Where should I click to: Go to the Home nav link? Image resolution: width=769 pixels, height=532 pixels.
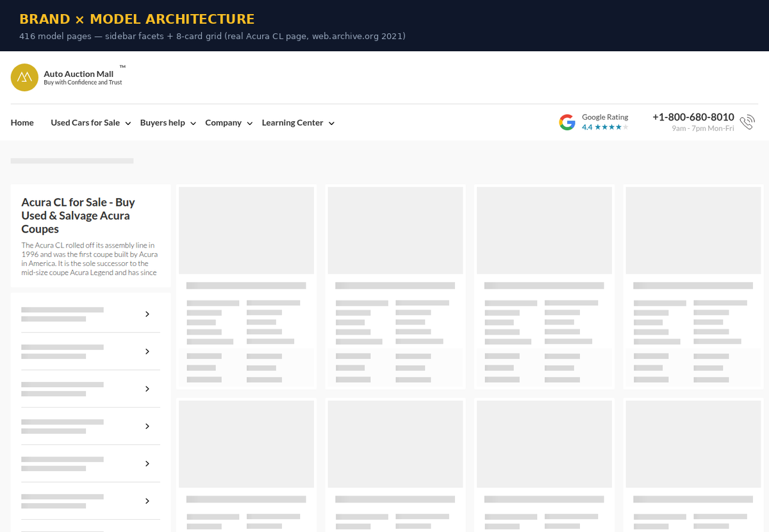pyautogui.click(x=22, y=122)
